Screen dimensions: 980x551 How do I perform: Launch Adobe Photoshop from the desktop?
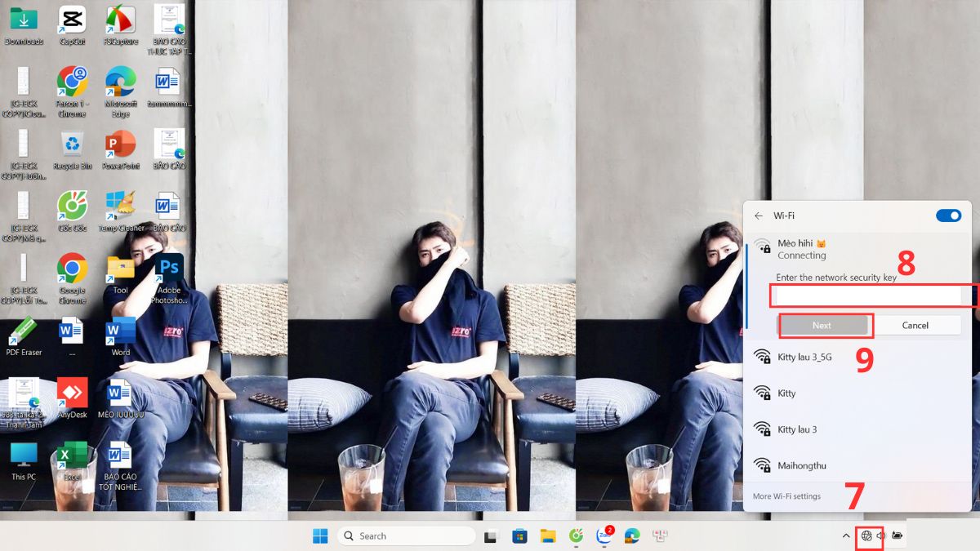click(x=169, y=278)
